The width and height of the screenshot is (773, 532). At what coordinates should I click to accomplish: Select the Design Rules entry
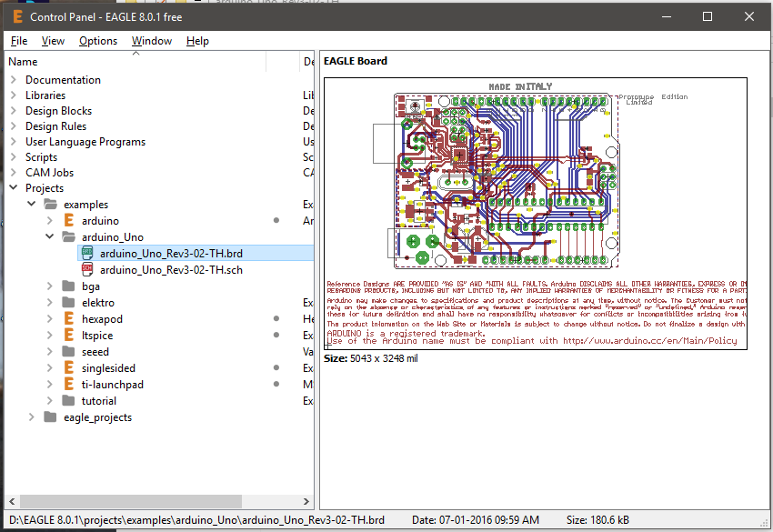click(56, 126)
